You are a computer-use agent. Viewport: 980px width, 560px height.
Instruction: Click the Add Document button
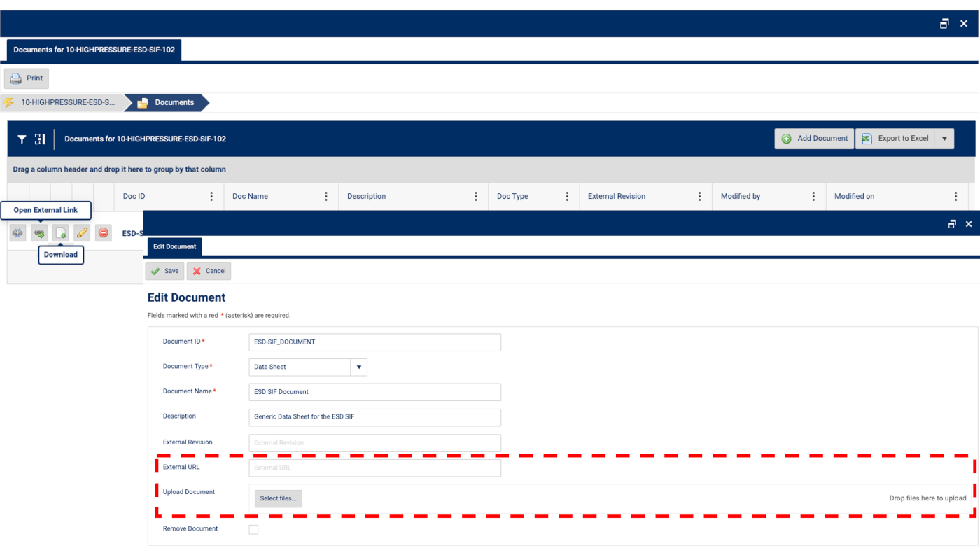814,139
